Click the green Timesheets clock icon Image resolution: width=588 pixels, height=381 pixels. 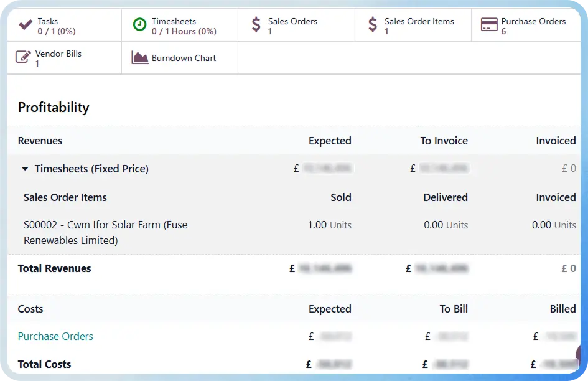[139, 25]
